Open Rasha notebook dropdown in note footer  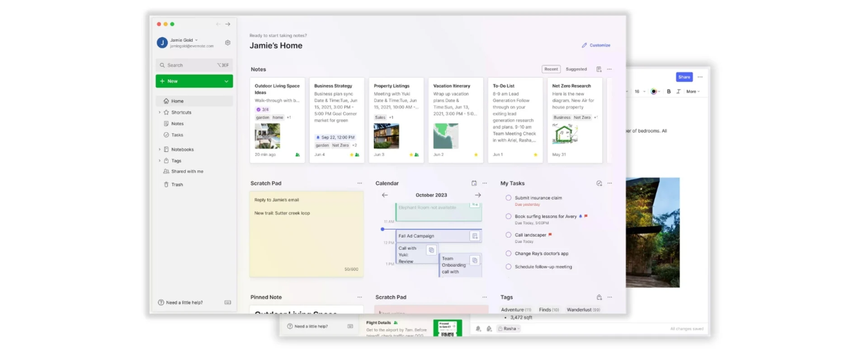[509, 329]
